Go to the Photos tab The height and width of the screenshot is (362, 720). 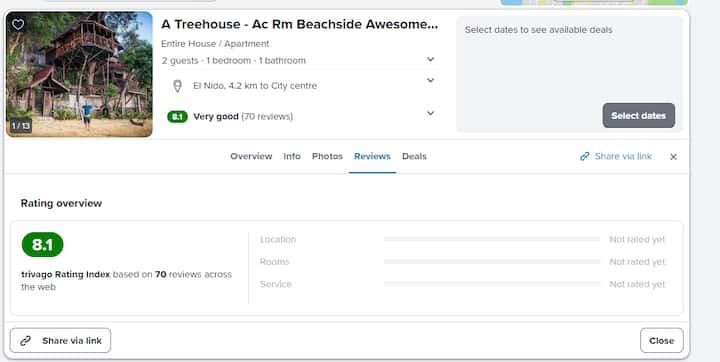327,156
